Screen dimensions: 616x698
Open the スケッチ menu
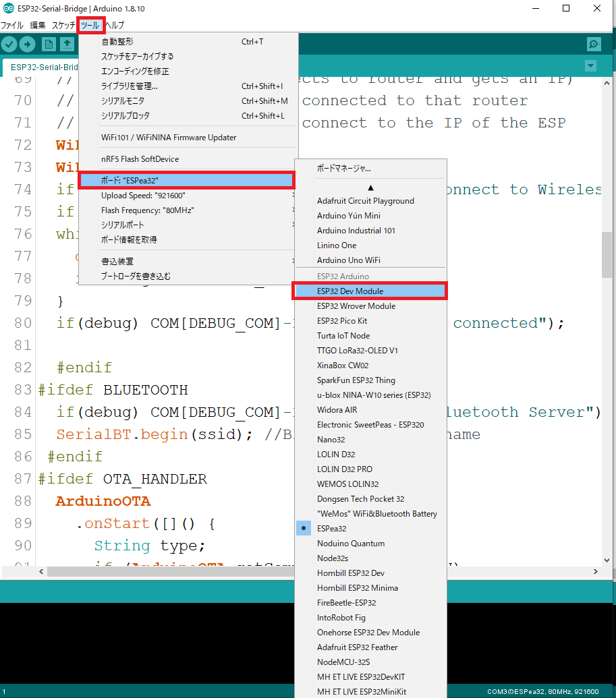click(x=63, y=26)
